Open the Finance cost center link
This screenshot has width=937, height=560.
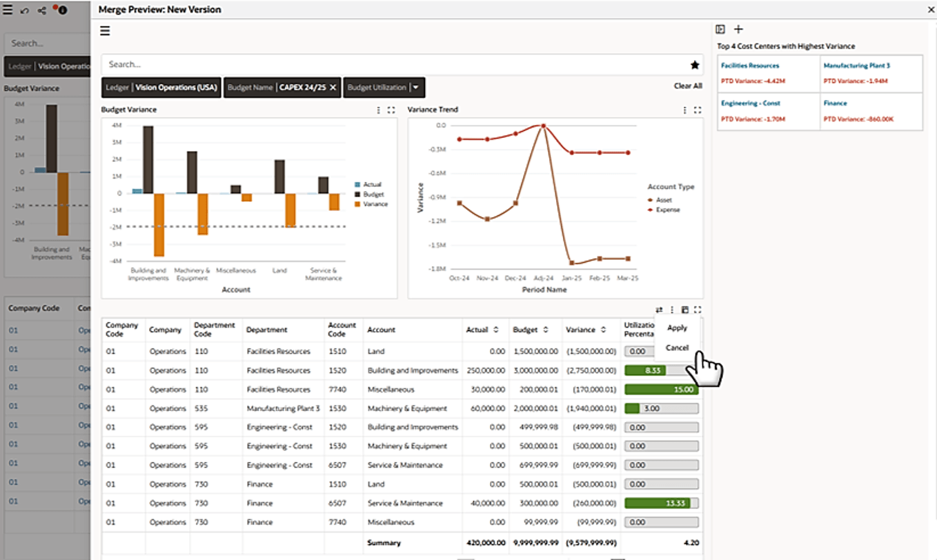pyautogui.click(x=834, y=103)
